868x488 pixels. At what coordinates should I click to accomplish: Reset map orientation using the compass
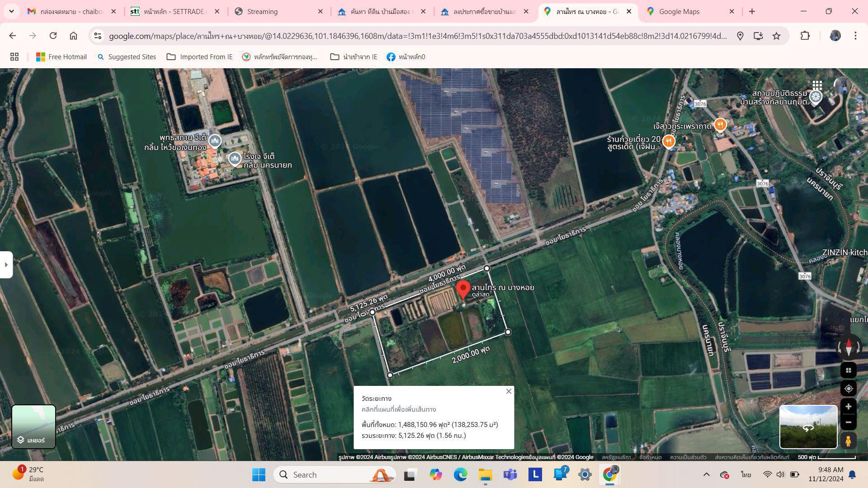pyautogui.click(x=848, y=347)
